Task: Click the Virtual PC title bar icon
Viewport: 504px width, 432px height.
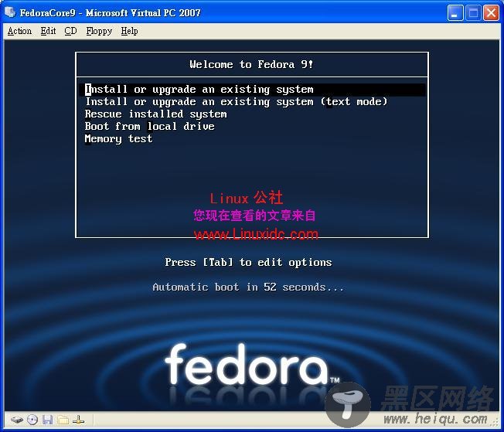Action: pyautogui.click(x=10, y=12)
